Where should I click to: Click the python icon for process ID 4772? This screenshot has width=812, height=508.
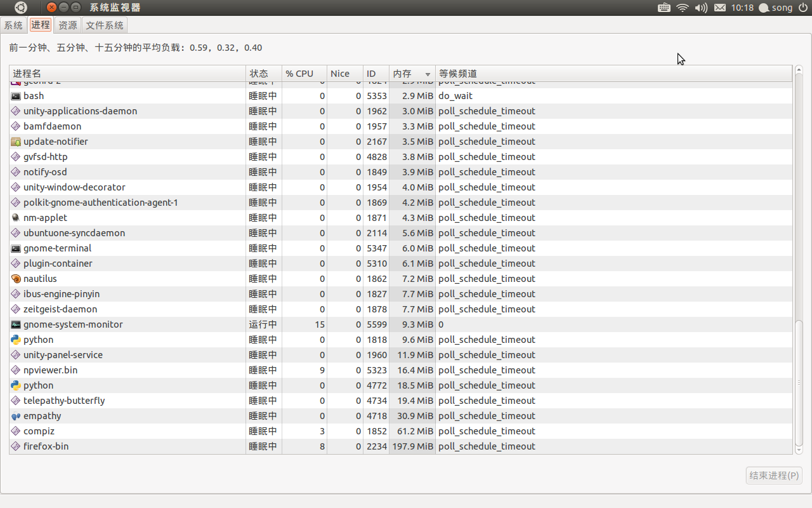pyautogui.click(x=16, y=385)
